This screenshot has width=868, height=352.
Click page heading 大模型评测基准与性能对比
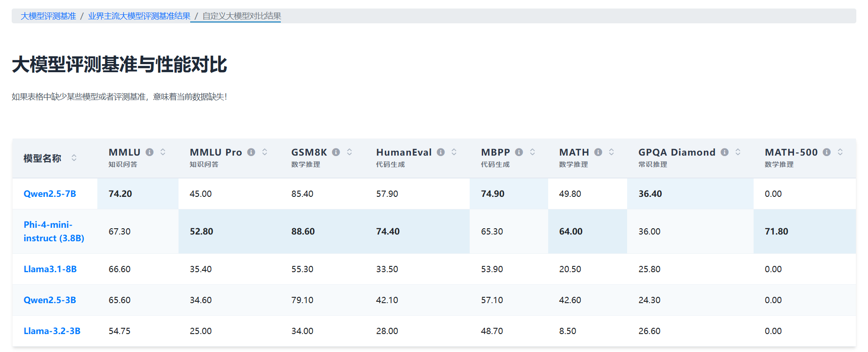119,65
